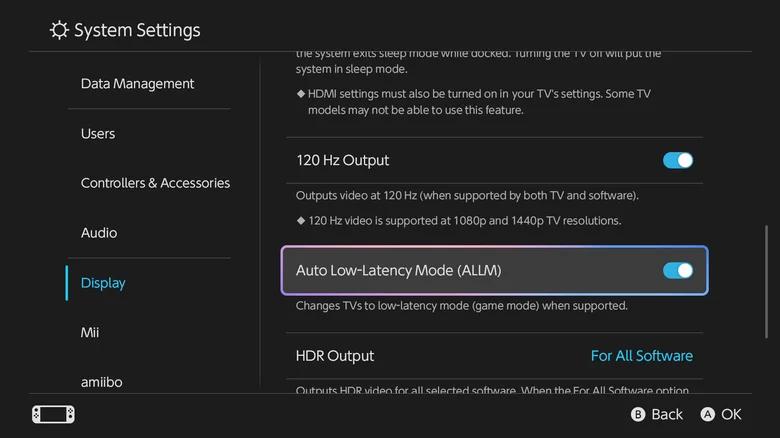Viewport: 780px width, 438px height.
Task: Disable the Auto Low-Latency Mode switch
Action: pyautogui.click(x=677, y=270)
